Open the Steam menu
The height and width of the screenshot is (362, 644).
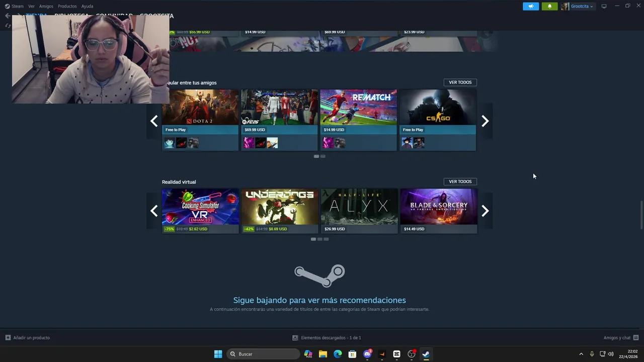(x=18, y=6)
